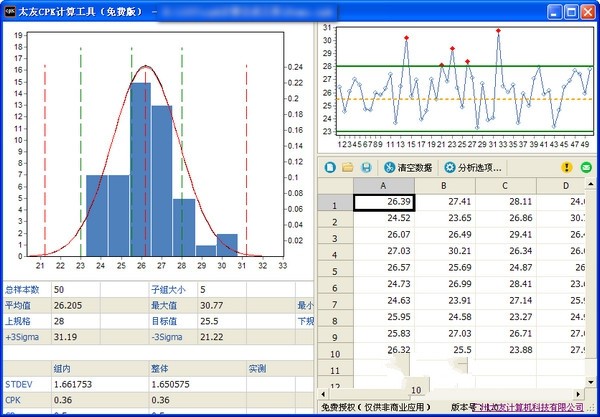Click the 整体 STDEV value 1.650575

click(170, 384)
